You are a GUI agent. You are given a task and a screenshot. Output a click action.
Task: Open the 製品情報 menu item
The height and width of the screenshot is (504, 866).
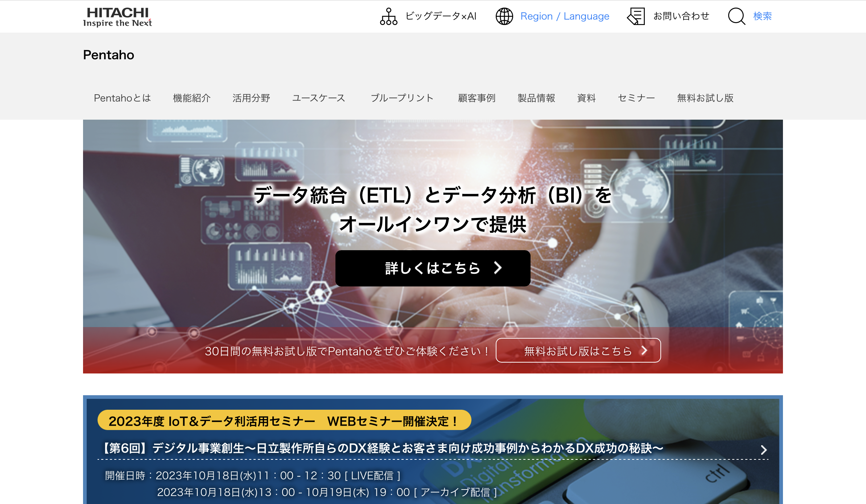(x=536, y=98)
